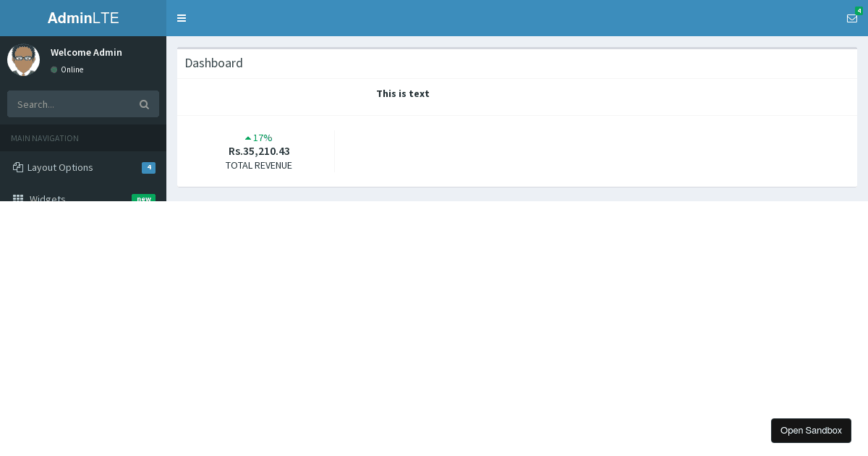Open the messages notification dropdown
The height and width of the screenshot is (456, 868).
(852, 19)
